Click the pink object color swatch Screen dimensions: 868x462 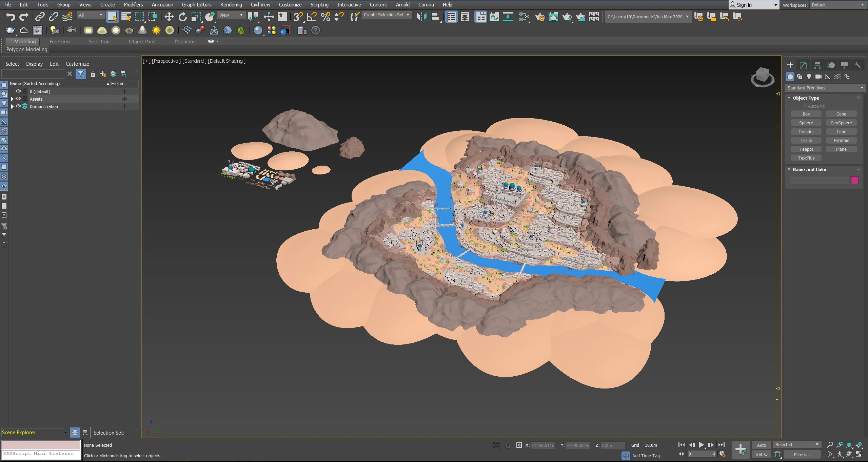click(x=854, y=180)
